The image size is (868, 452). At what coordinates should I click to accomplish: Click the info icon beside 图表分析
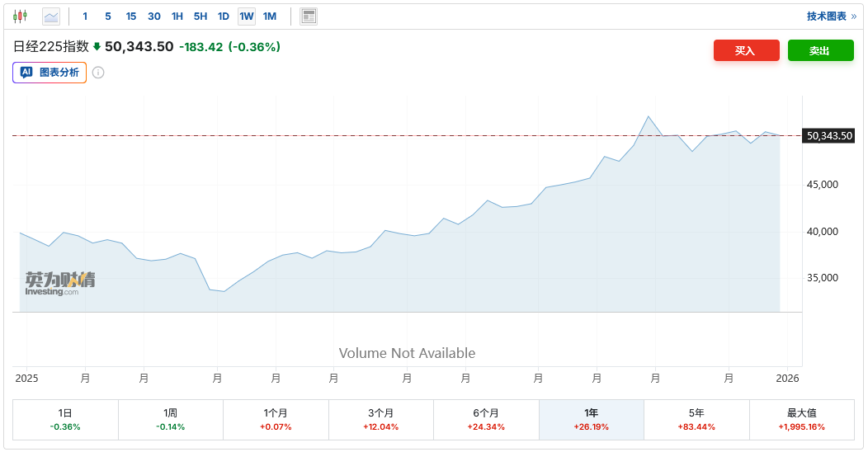click(98, 73)
